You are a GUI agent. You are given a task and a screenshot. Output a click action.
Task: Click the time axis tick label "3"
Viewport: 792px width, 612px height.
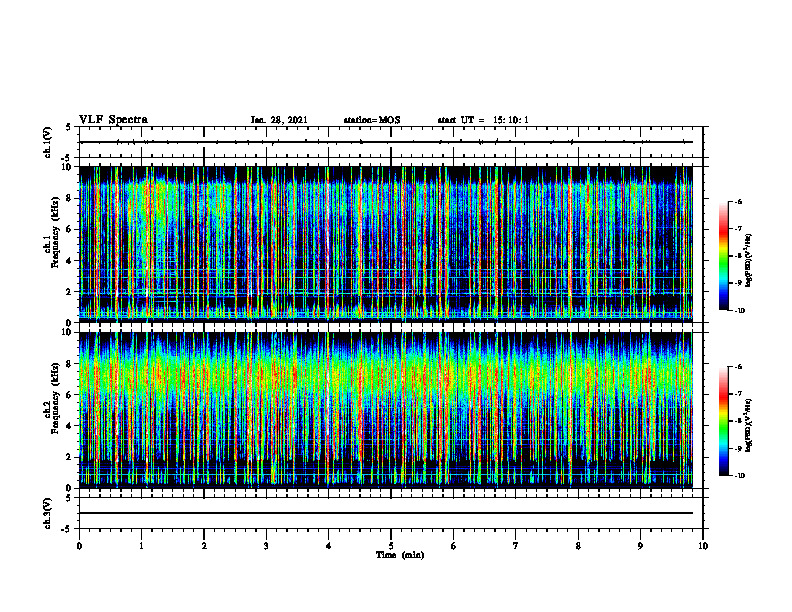[266, 546]
